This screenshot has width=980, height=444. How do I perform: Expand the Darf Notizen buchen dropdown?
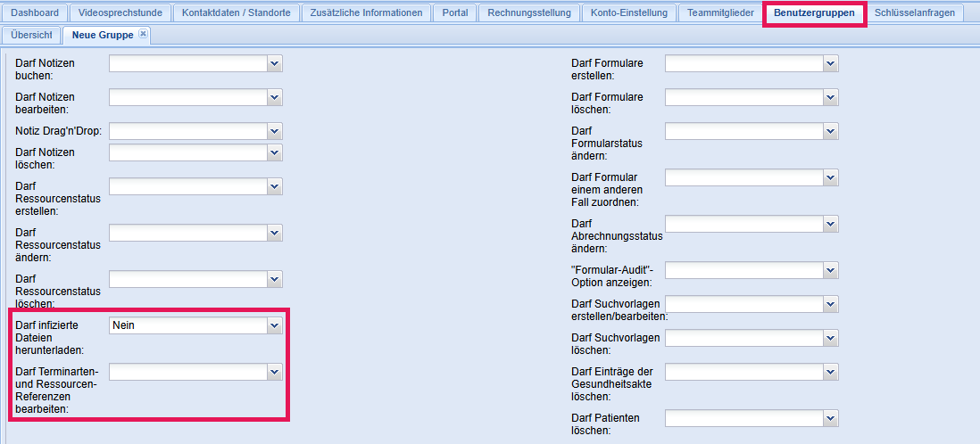click(275, 63)
